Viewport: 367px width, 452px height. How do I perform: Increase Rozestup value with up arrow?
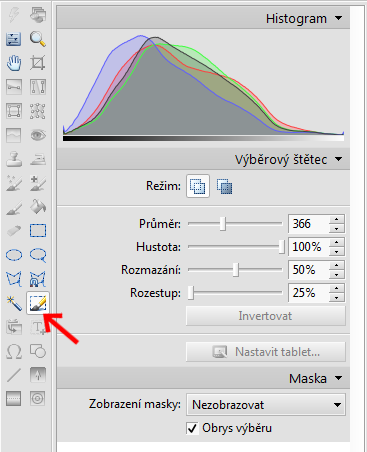pyautogui.click(x=337, y=288)
